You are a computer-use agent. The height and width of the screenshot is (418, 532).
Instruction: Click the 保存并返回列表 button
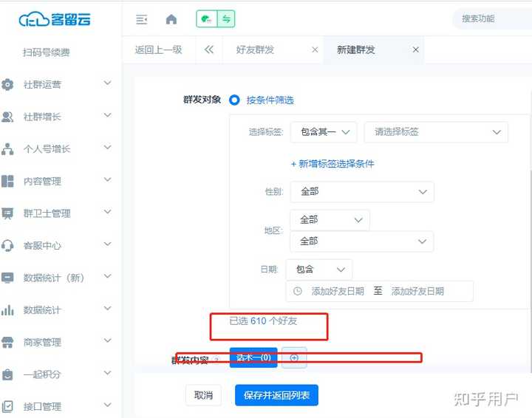click(x=277, y=396)
